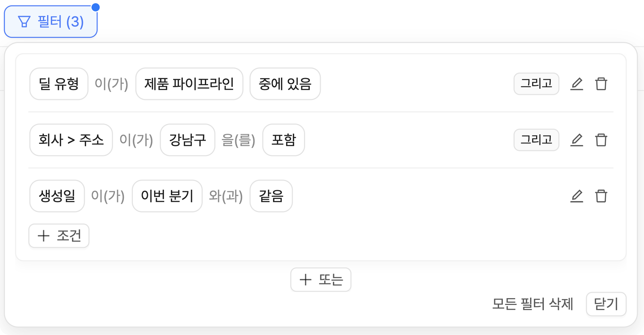
Task: Edit the 딜 유형 filter condition
Action: click(577, 84)
